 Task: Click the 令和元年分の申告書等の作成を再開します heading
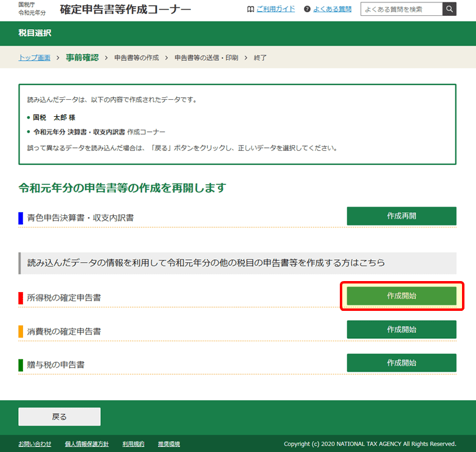click(x=122, y=188)
